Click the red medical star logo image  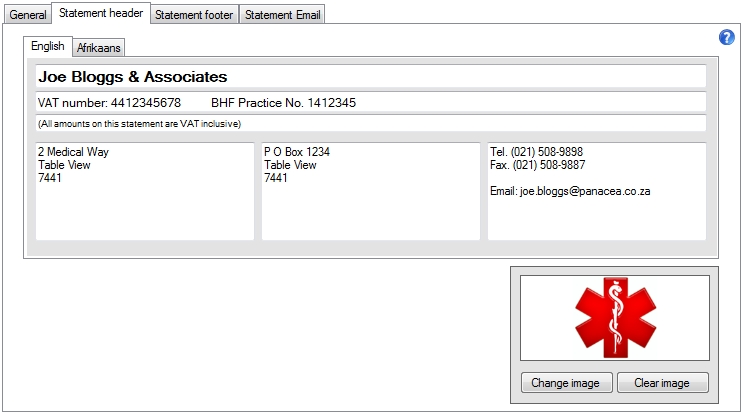(614, 319)
